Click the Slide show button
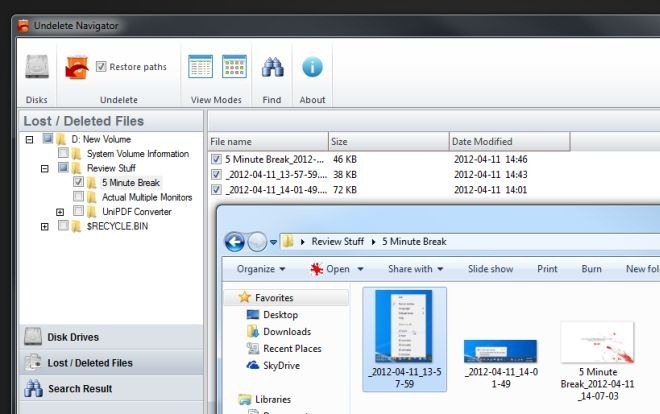Image resolution: width=660 pixels, height=414 pixels. [x=490, y=269]
